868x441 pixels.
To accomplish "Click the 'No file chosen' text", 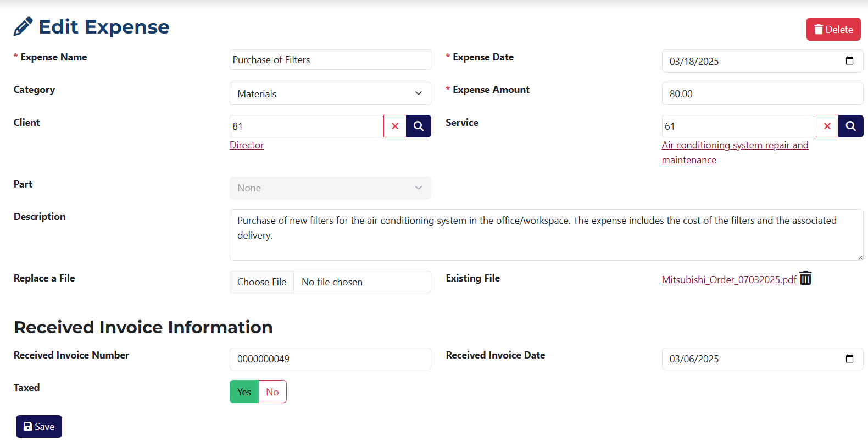I will pos(332,282).
